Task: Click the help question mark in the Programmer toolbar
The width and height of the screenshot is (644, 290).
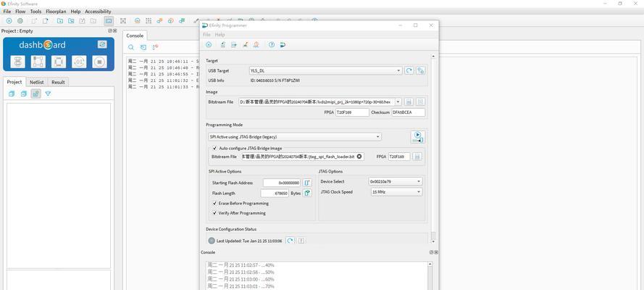Action: pyautogui.click(x=272, y=45)
